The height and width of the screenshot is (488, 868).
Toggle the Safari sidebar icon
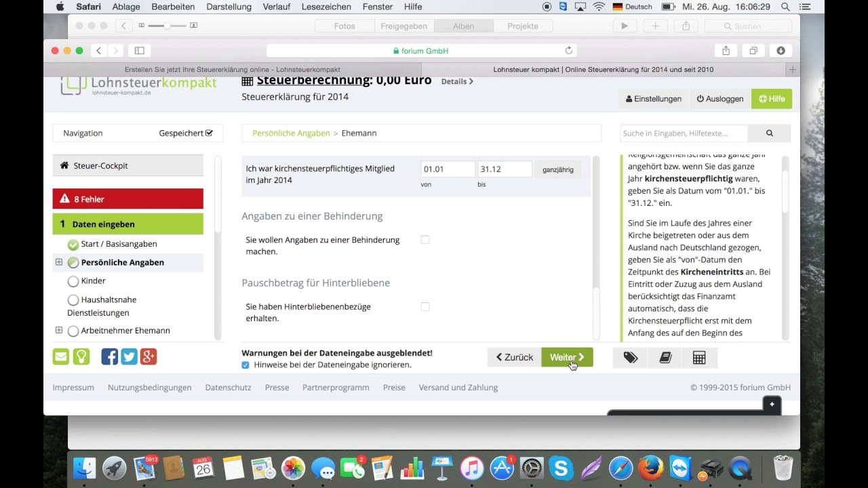(139, 51)
